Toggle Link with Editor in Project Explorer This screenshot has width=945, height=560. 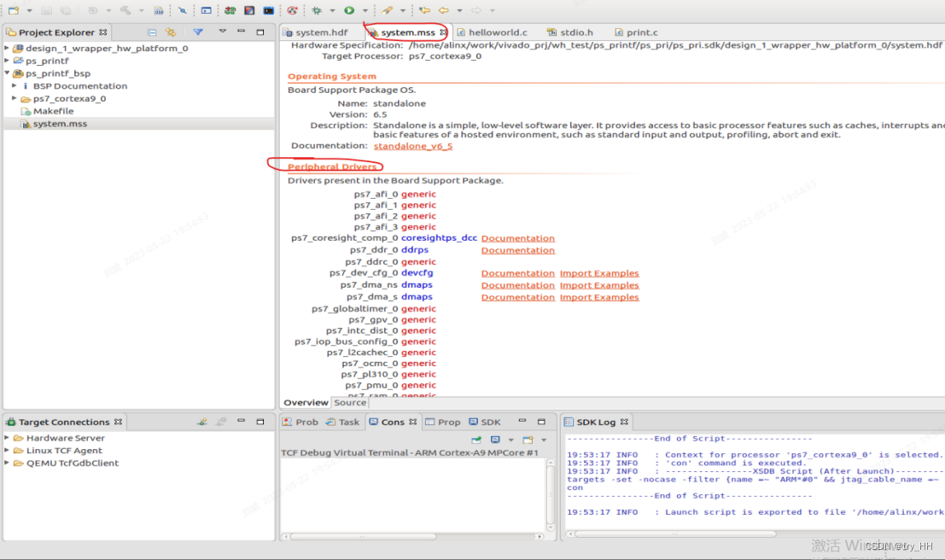[x=172, y=32]
